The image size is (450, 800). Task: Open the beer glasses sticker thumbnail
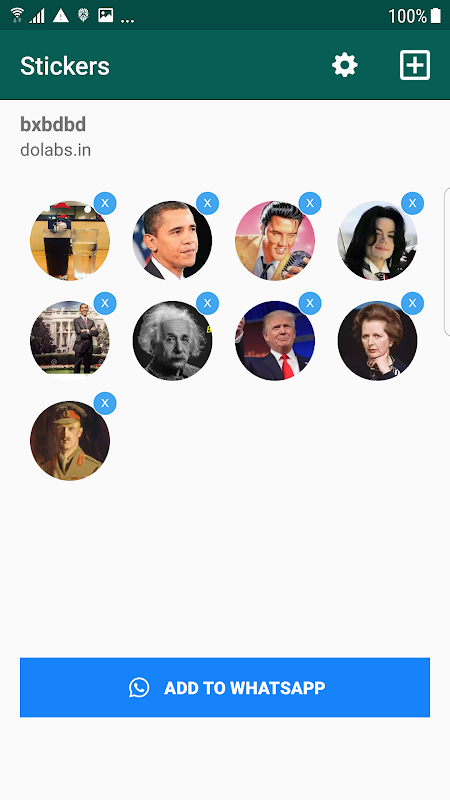pos(70,240)
